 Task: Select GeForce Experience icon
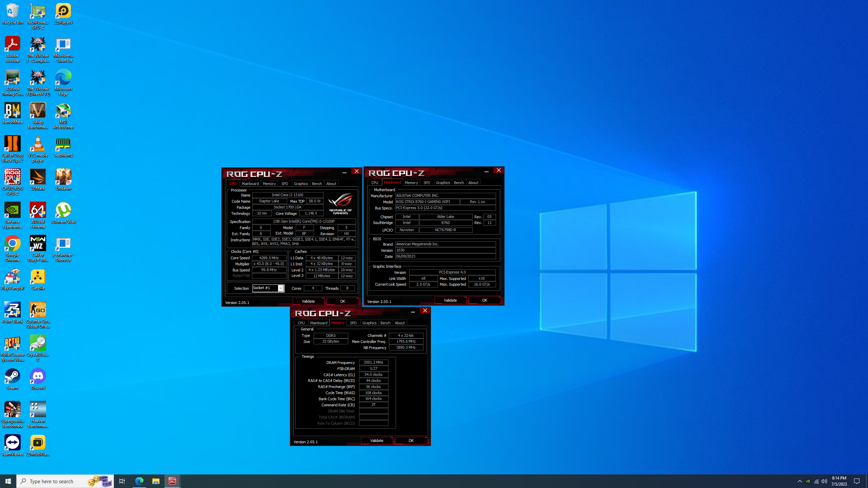(13, 216)
